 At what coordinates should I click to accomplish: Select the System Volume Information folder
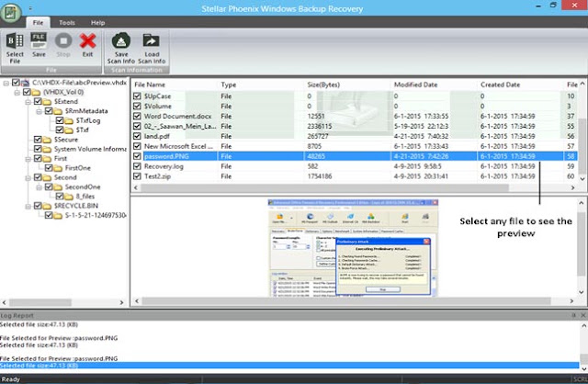pos(90,149)
